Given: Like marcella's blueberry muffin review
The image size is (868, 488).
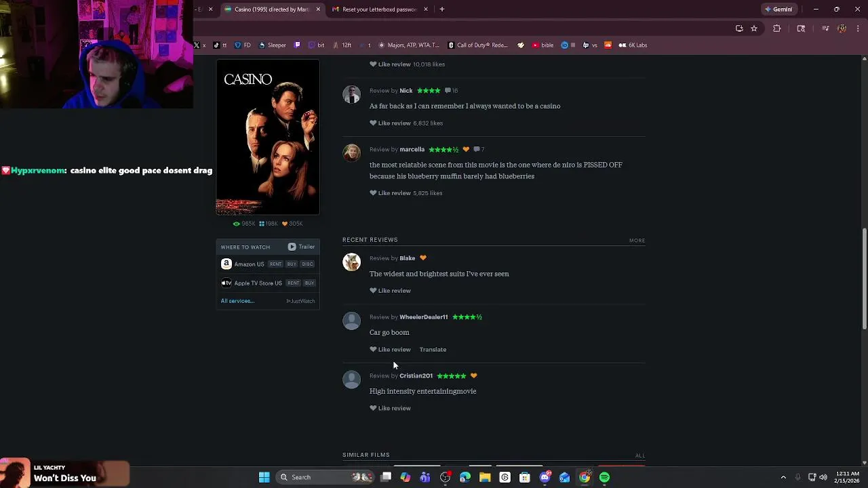Looking at the screenshot, I should coord(390,193).
